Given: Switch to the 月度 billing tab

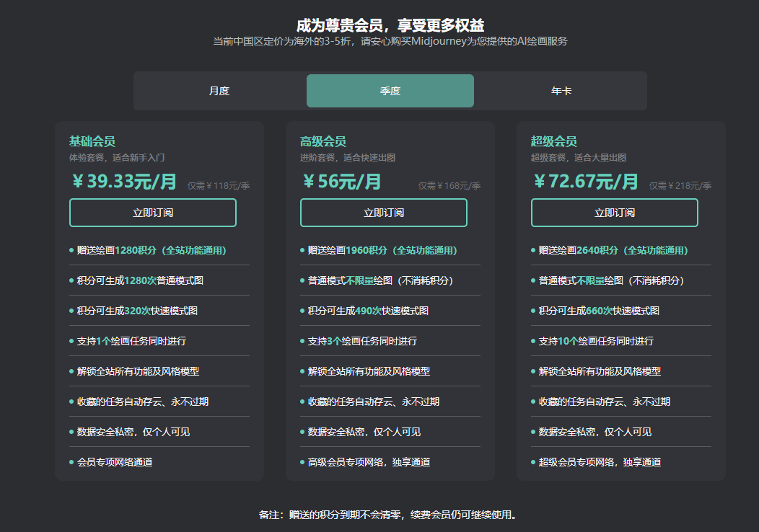Looking at the screenshot, I should click(219, 91).
